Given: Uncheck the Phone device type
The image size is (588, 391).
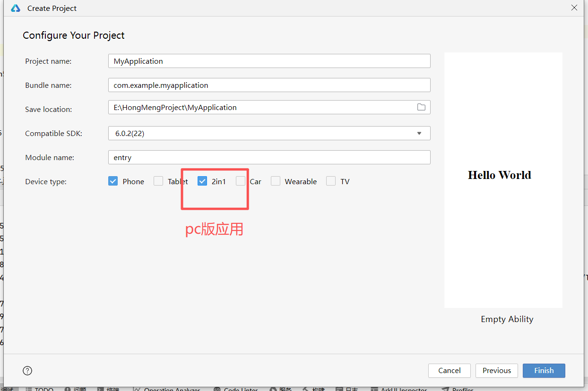Looking at the screenshot, I should coord(113,181).
